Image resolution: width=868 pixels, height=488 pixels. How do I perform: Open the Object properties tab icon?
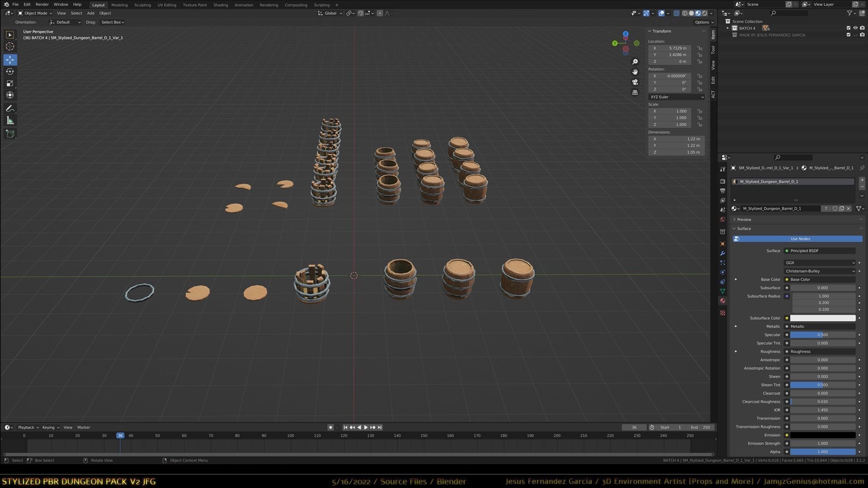pyautogui.click(x=722, y=244)
